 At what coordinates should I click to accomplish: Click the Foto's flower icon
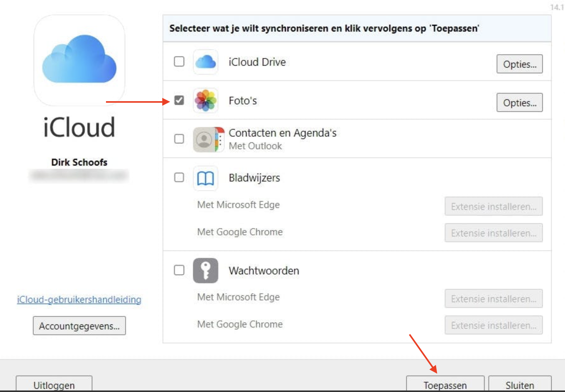click(x=205, y=101)
